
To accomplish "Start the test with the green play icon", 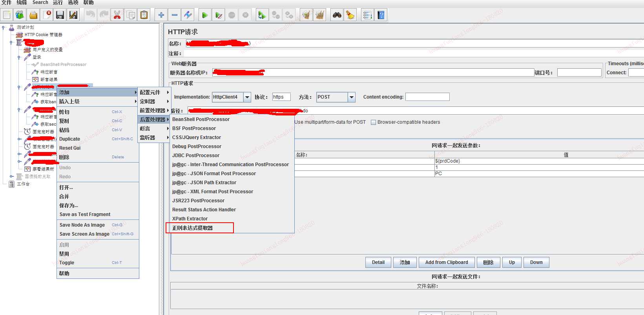I will pos(204,15).
